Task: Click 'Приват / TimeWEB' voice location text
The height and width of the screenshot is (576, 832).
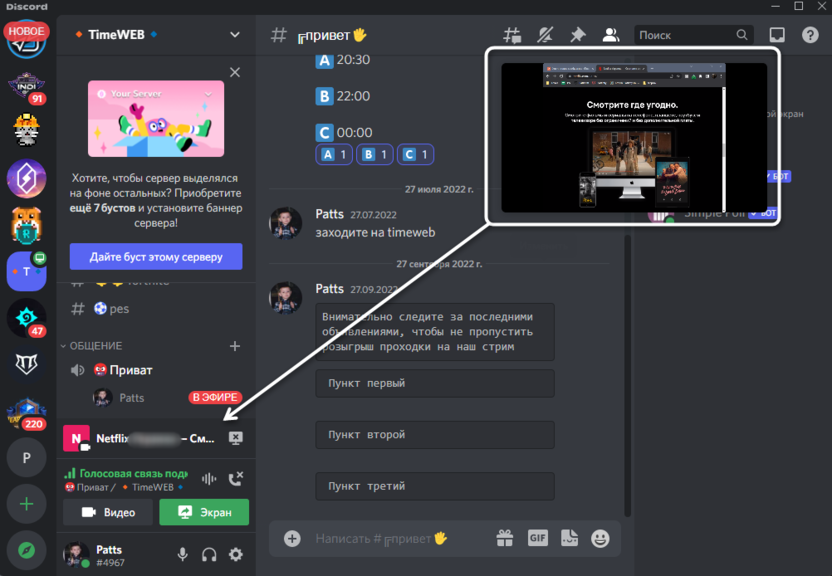Action: coord(124,487)
